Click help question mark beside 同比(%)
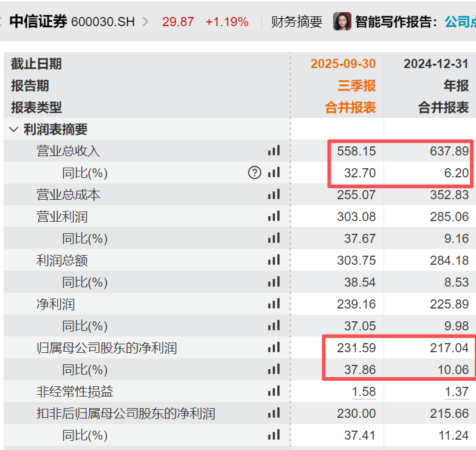Screen dimensions: 476x450 (x=255, y=173)
